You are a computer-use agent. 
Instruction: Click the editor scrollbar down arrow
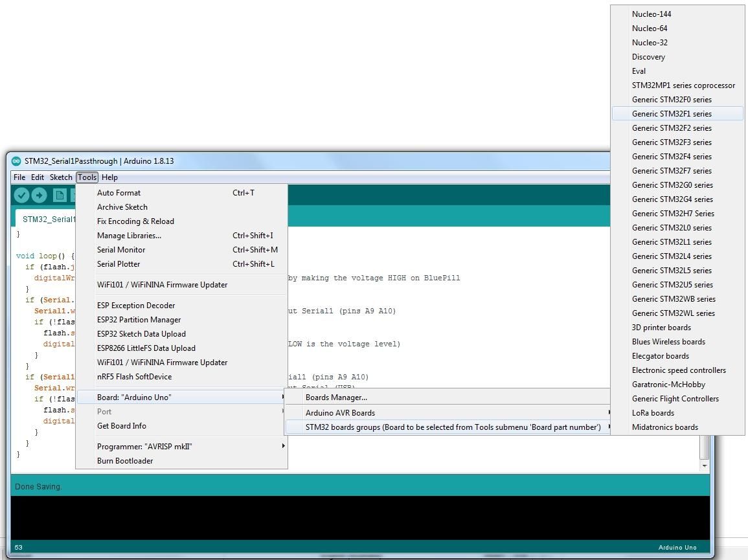(x=705, y=465)
